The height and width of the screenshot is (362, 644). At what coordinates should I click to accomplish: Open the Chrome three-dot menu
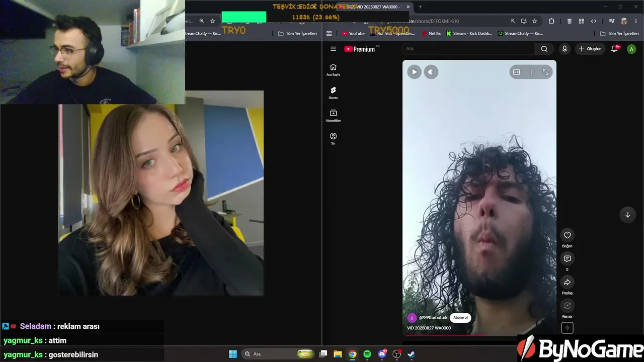(x=635, y=21)
